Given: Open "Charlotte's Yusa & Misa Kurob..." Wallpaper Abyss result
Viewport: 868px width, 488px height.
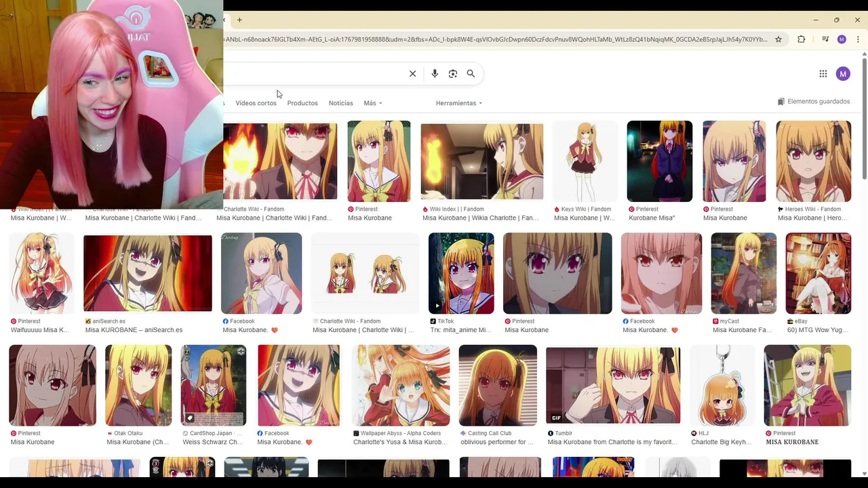Looking at the screenshot, I should pos(400,442).
